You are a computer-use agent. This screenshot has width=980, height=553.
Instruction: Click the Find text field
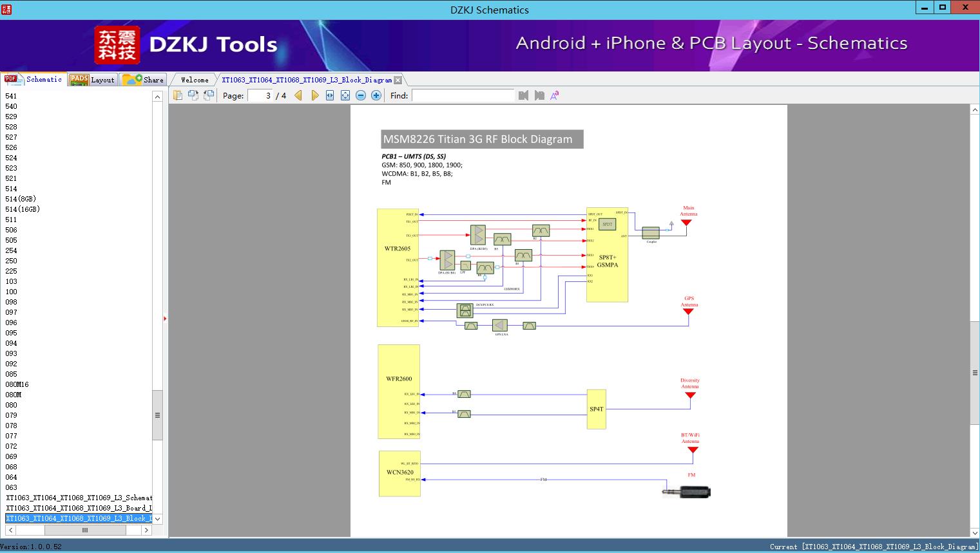(x=463, y=95)
